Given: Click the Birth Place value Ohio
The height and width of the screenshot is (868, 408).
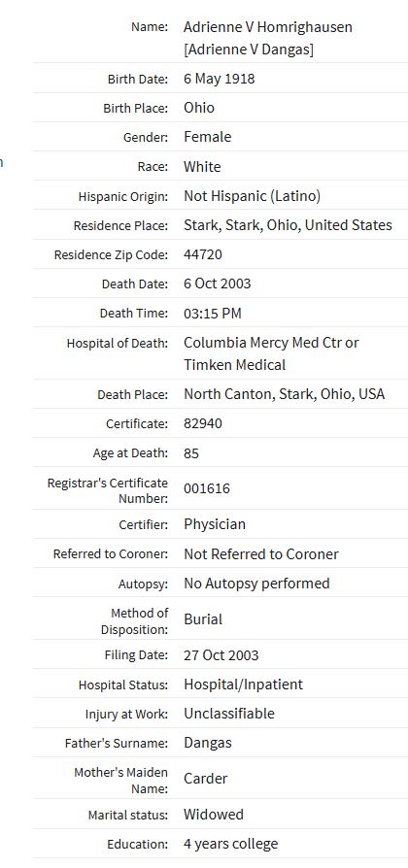Looking at the screenshot, I should coord(199,108).
